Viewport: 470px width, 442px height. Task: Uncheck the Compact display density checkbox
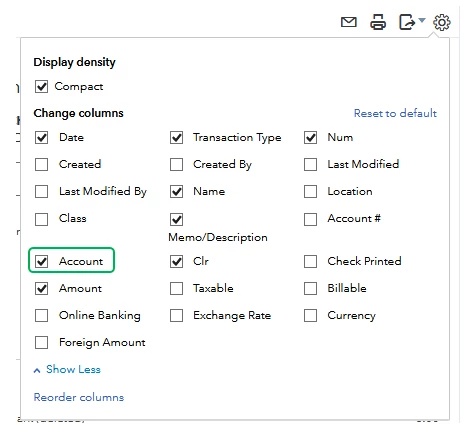(x=41, y=87)
